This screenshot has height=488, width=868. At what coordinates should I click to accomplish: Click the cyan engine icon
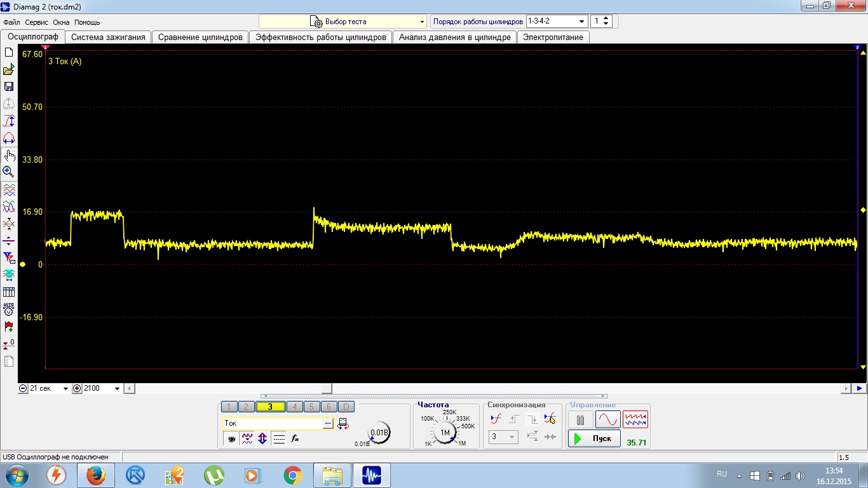pos(9,275)
